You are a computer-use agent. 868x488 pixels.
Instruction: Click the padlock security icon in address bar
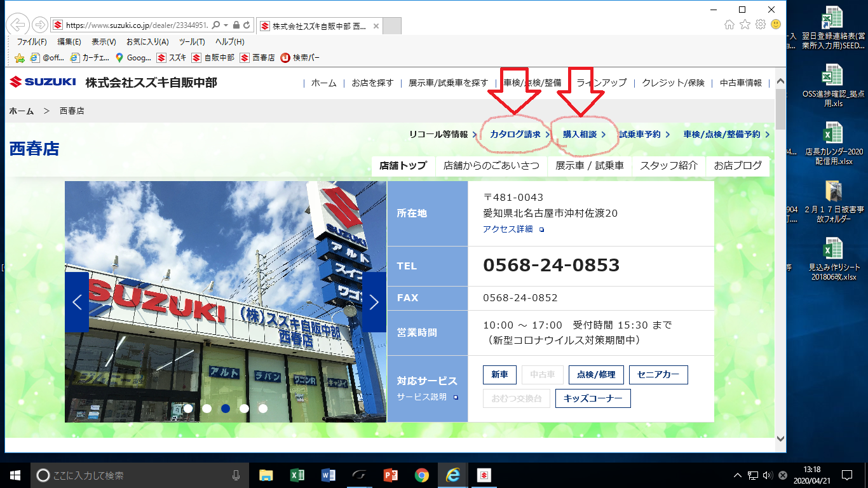[x=236, y=25]
